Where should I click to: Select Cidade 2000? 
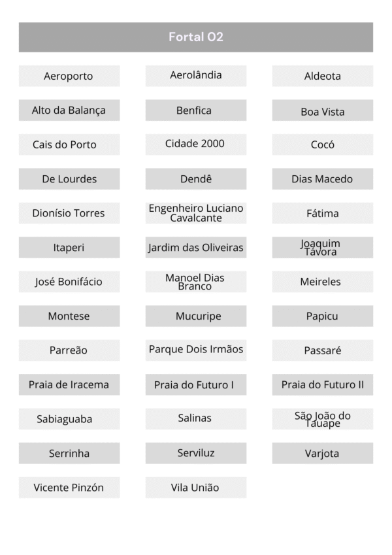point(195,144)
